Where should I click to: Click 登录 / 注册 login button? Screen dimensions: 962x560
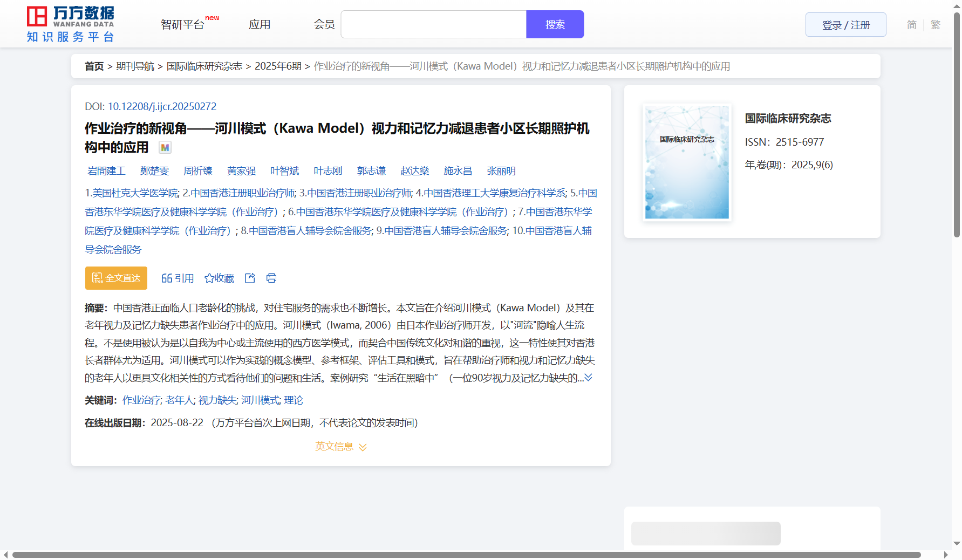(x=845, y=25)
